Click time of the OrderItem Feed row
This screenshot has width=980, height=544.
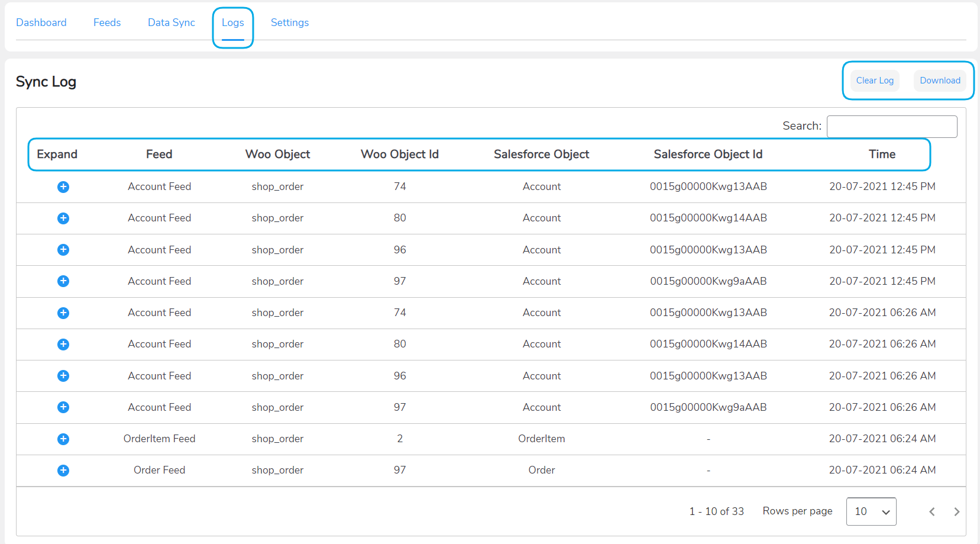(882, 439)
